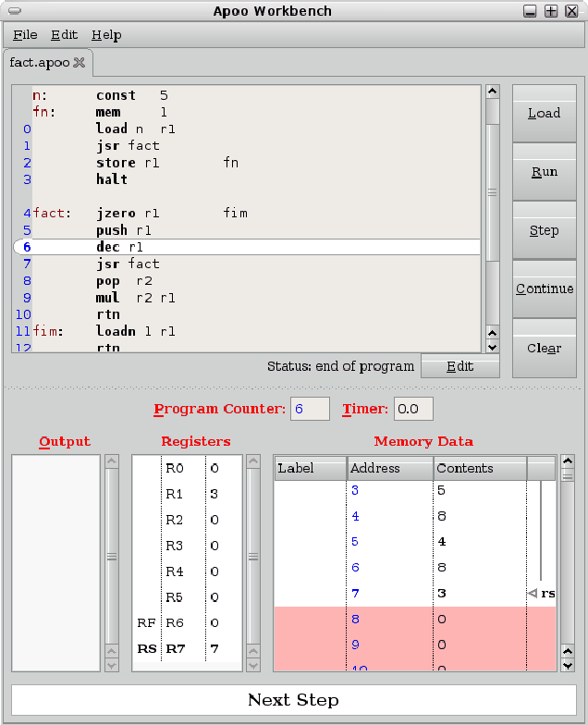The width and height of the screenshot is (588, 725).
Task: Click the Output scrollbar handle
Action: tap(112, 557)
